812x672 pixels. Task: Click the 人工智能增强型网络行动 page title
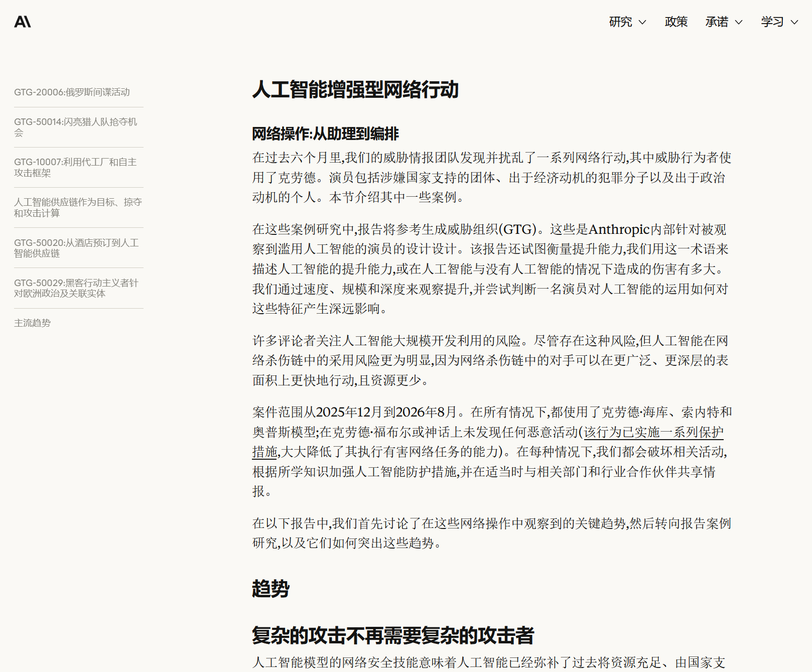[355, 90]
